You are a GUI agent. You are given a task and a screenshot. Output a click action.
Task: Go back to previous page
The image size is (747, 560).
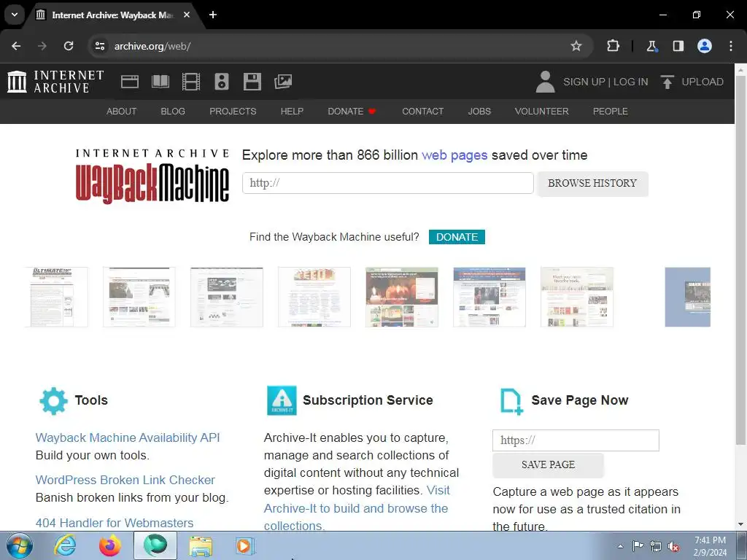pyautogui.click(x=16, y=46)
